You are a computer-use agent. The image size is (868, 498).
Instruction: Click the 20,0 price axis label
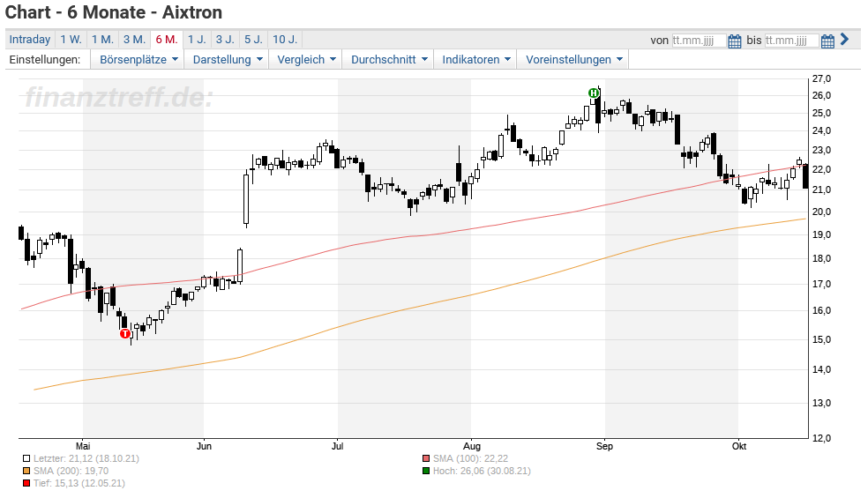821,212
